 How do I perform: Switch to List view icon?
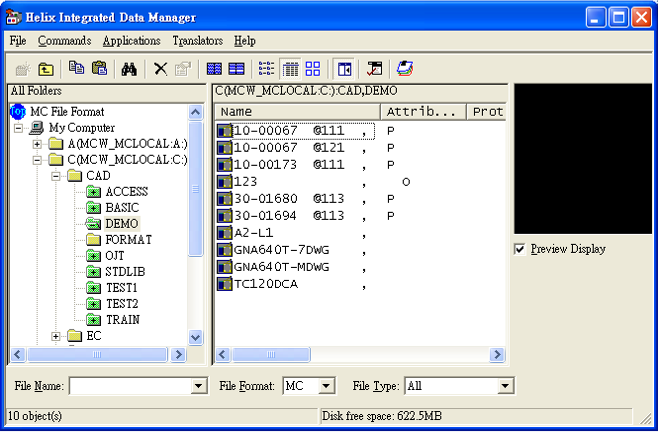point(266,68)
